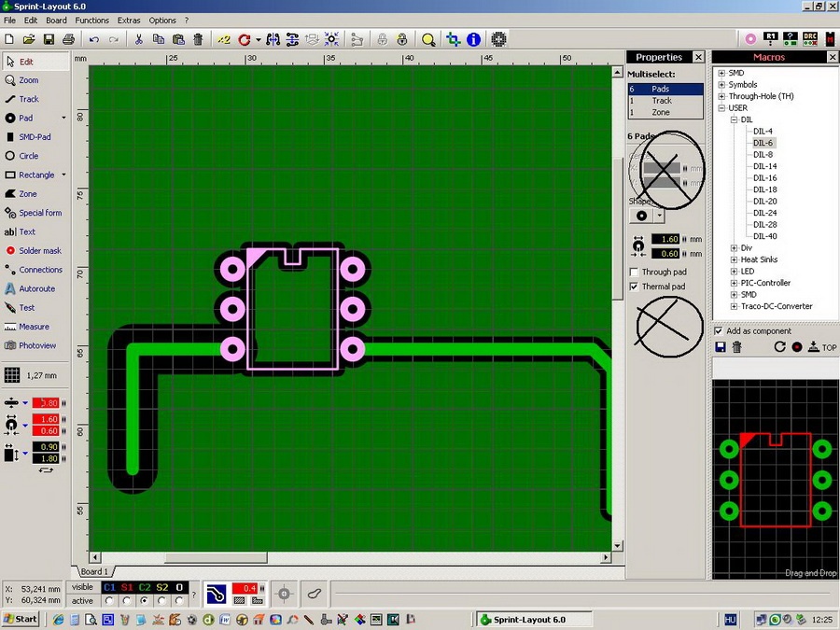Duplicate selection with the x2 icon
Screen dimensions: 840x630
224,39
